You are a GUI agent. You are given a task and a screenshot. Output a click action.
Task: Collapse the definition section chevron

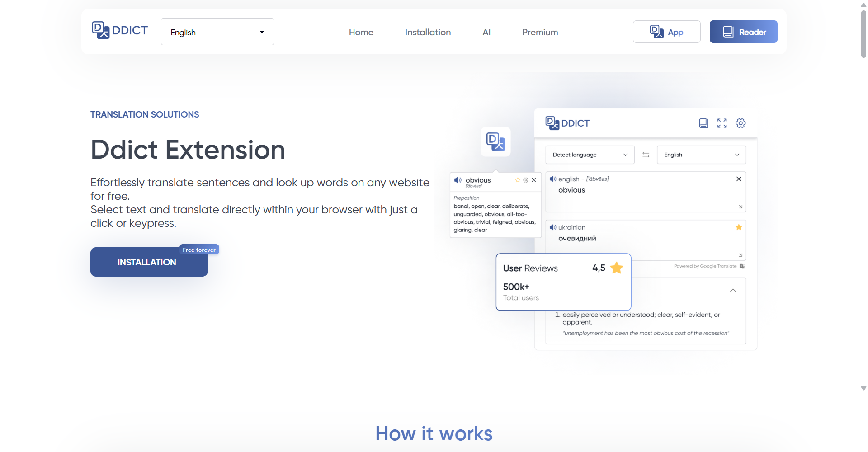point(733,291)
